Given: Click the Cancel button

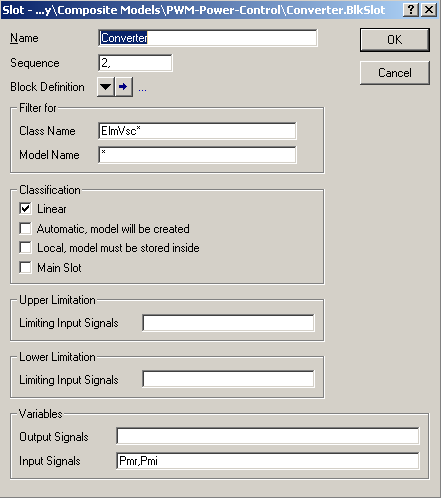Looking at the screenshot, I should pyautogui.click(x=395, y=73).
